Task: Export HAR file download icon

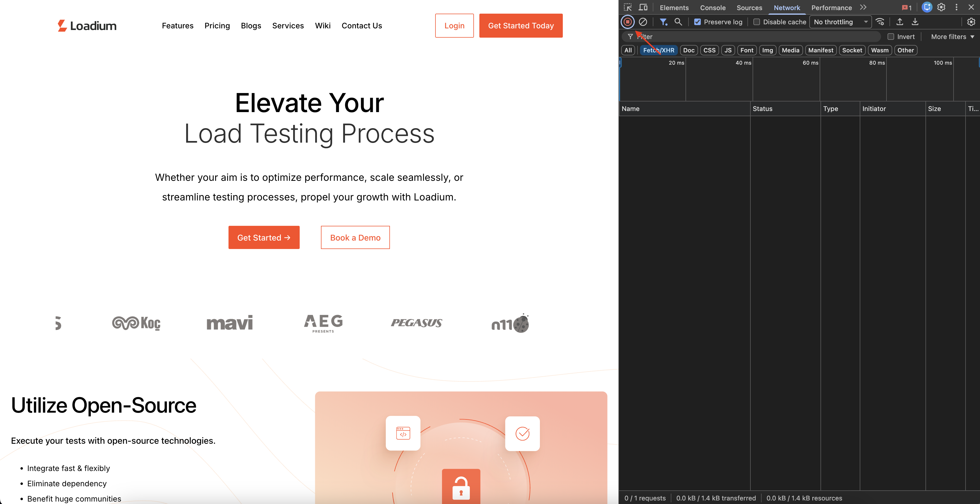Action: (915, 22)
